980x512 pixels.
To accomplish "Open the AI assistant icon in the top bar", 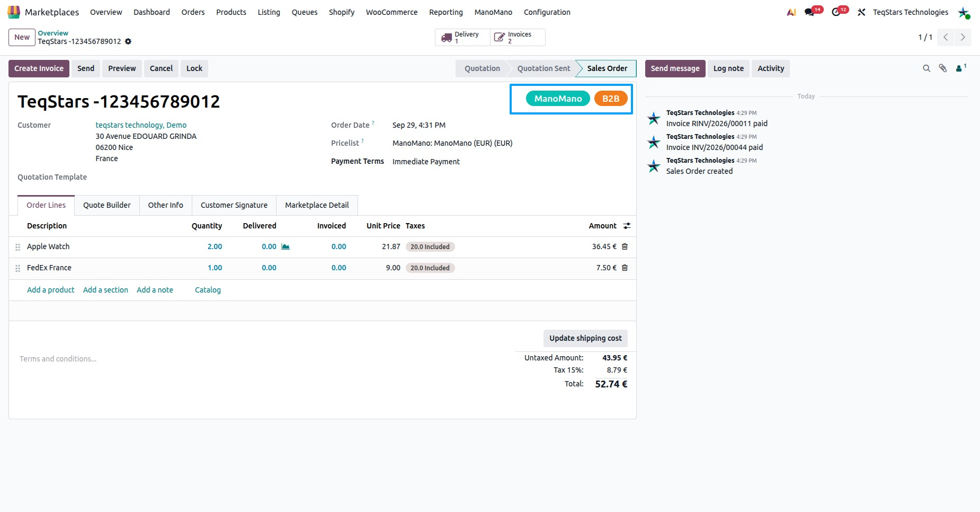I will coord(791,12).
